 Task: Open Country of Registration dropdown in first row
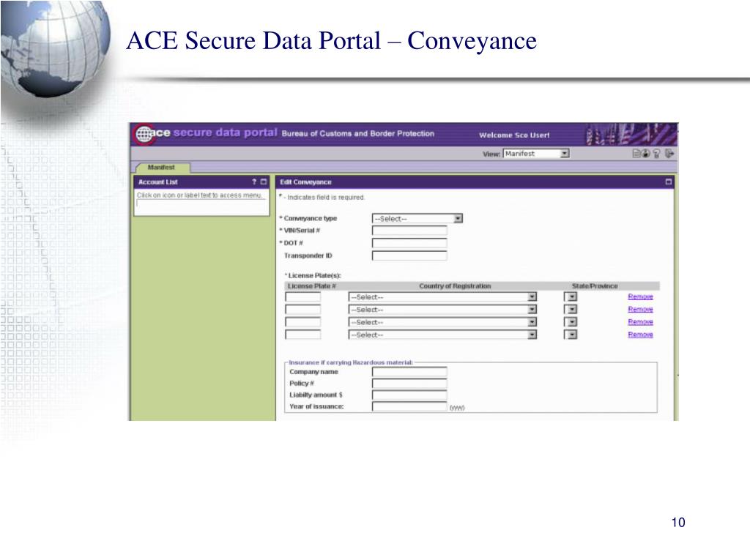(442, 297)
